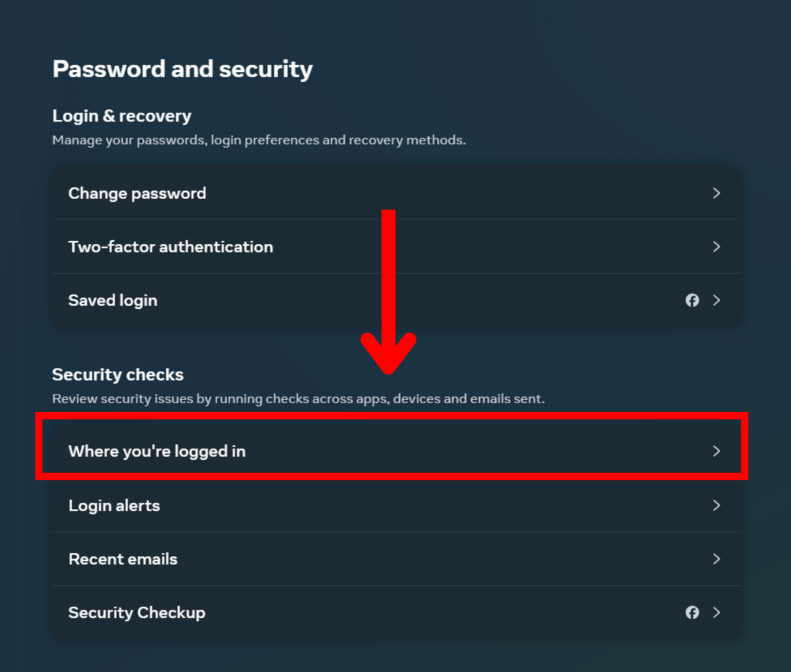
Task: Click the chevron next to Login alerts
Action: click(716, 506)
